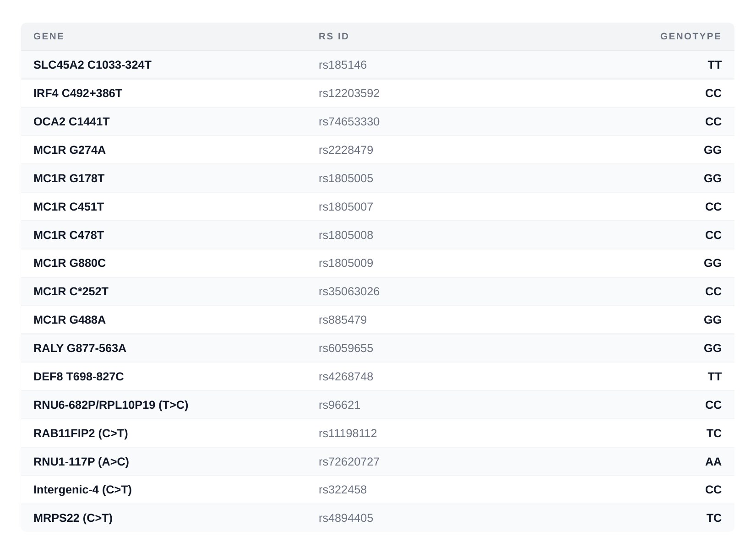The height and width of the screenshot is (547, 756).
Task: Select the rs322458 ID cell
Action: click(x=343, y=490)
